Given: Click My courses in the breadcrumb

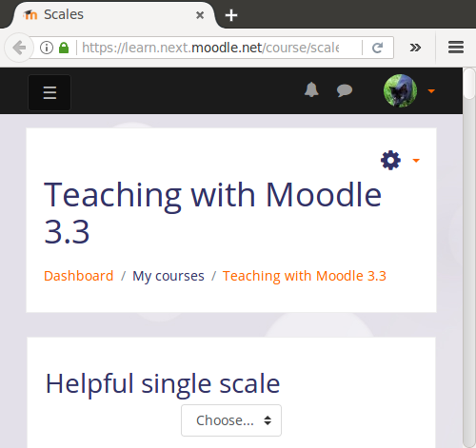Looking at the screenshot, I should pos(169,276).
